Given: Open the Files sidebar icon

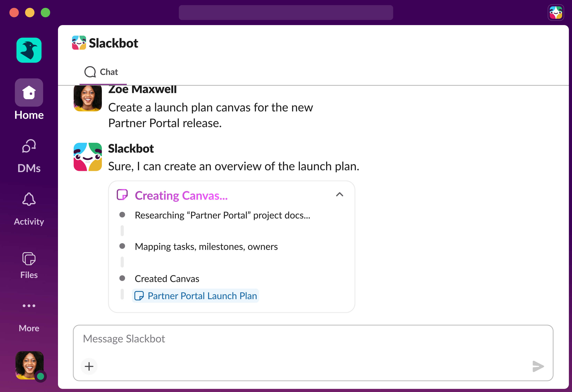Looking at the screenshot, I should pos(29,259).
